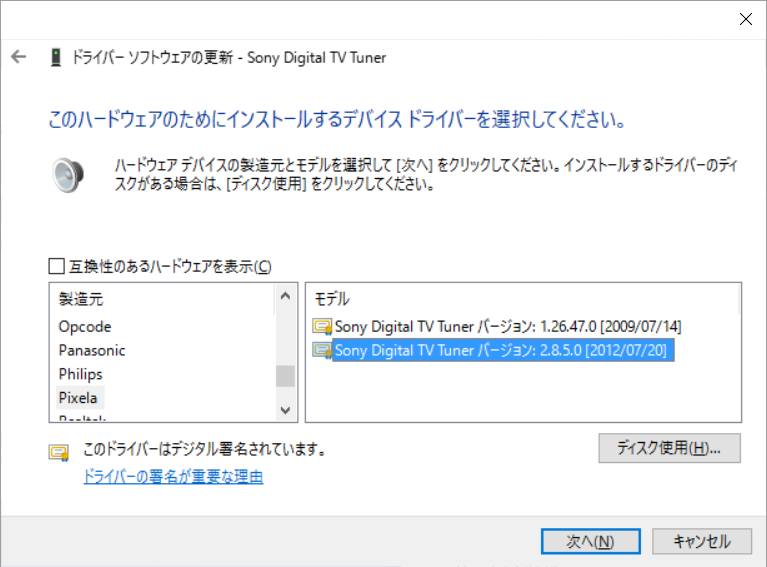Viewport: 767px width, 567px height.
Task: Open the ドライバーの署名が重要な理由 link
Action: (173, 476)
